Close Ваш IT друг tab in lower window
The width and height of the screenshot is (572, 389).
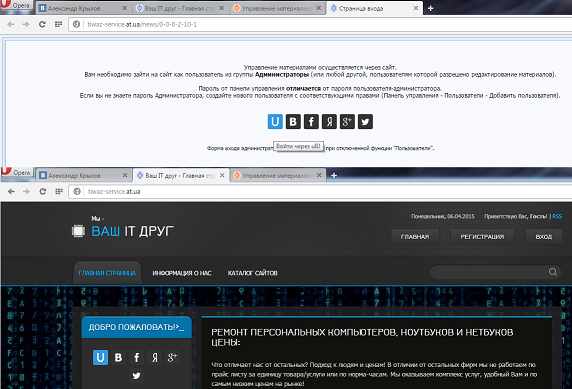(222, 176)
